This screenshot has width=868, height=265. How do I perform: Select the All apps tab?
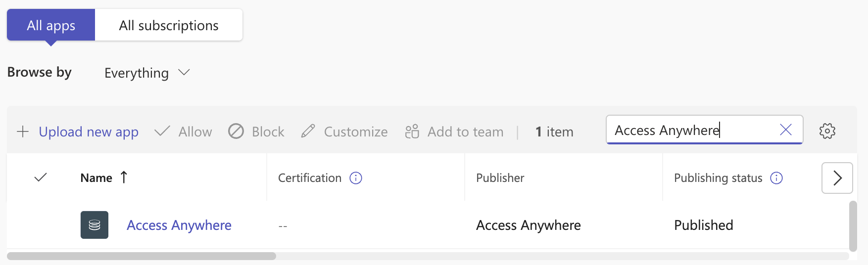pos(51,25)
